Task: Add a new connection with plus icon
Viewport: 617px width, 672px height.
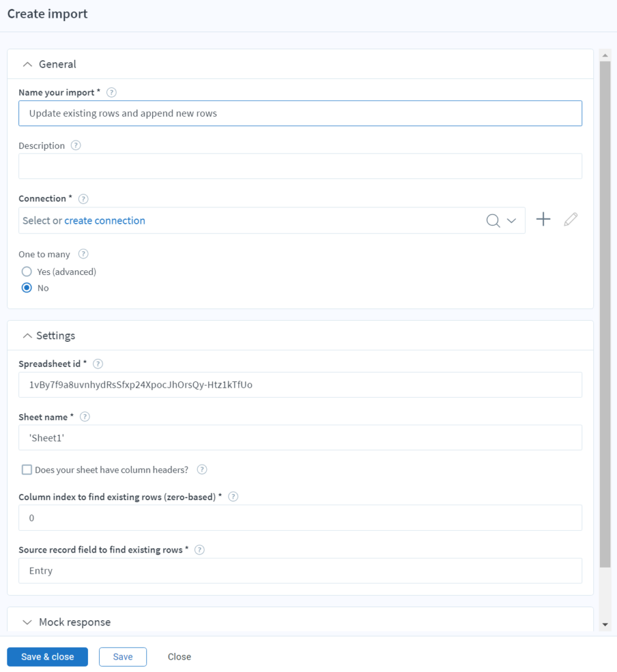Action: [543, 219]
